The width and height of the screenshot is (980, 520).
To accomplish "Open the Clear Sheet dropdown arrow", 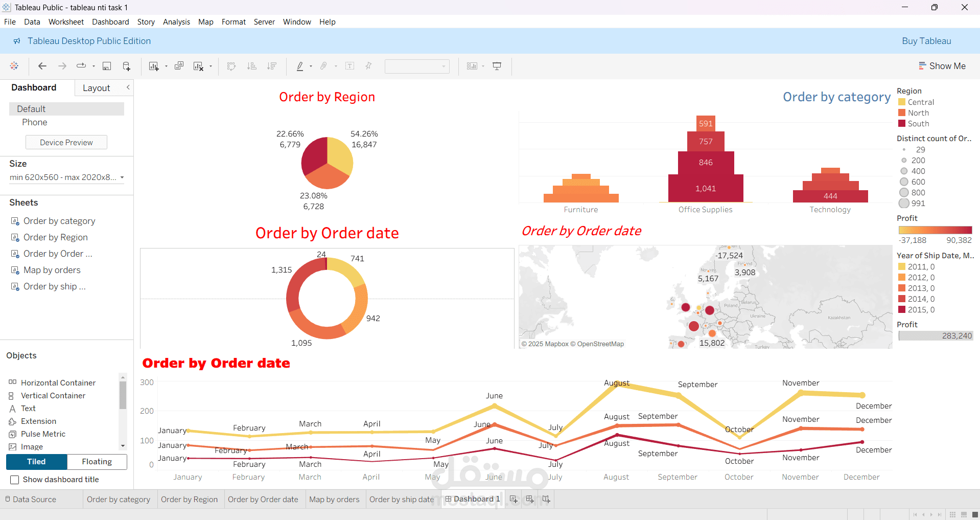I will coord(210,66).
